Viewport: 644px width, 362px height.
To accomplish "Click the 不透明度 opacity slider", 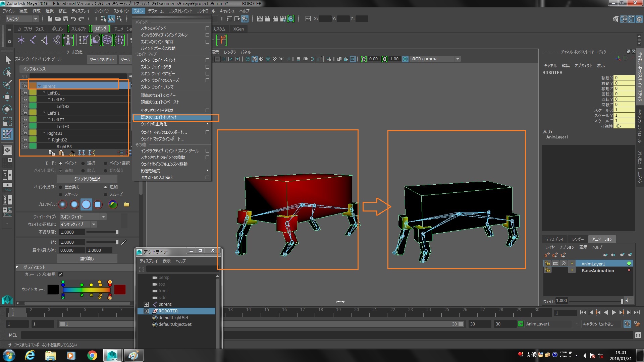I will point(102,232).
